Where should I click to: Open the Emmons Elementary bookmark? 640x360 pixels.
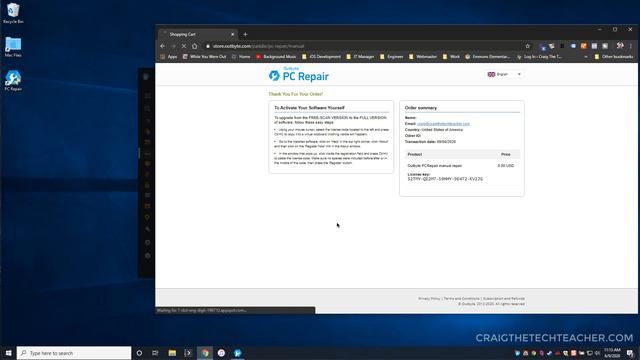(x=488, y=57)
